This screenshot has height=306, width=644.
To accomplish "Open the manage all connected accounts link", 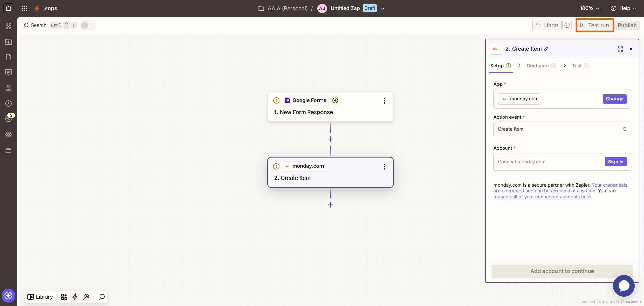I will point(542,197).
